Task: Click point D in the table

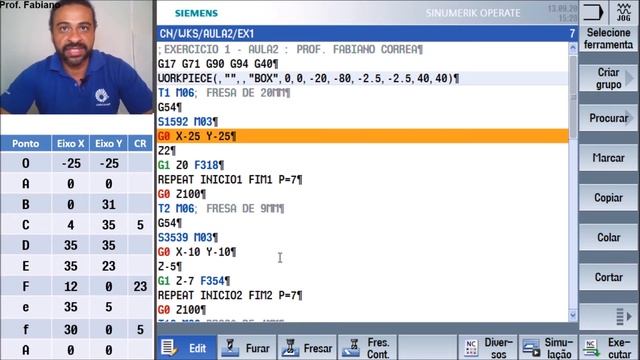Action: click(x=26, y=245)
